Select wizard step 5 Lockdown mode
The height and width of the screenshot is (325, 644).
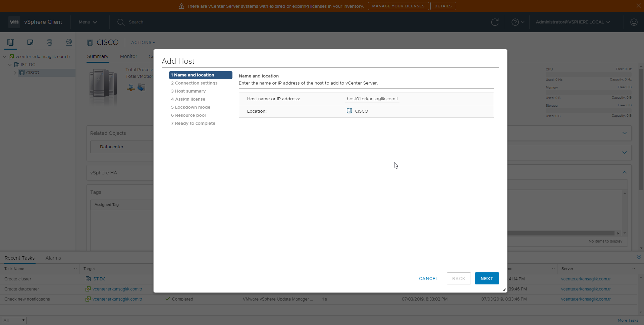click(191, 107)
